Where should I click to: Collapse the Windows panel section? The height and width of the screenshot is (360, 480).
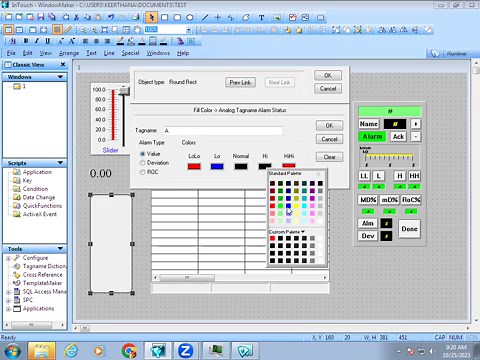pyautogui.click(x=60, y=77)
